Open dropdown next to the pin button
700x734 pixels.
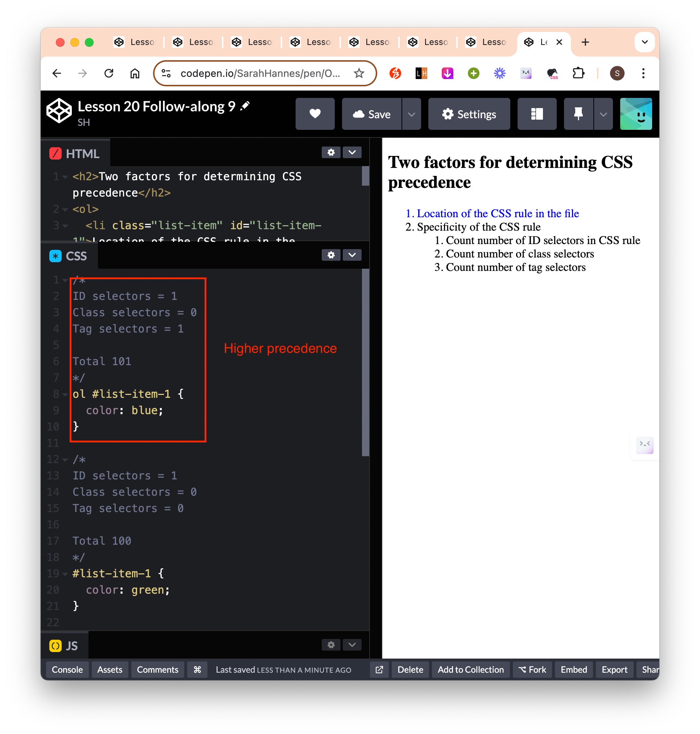(x=604, y=114)
